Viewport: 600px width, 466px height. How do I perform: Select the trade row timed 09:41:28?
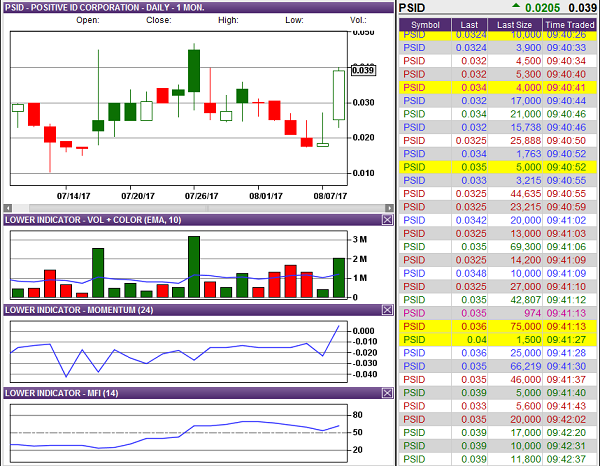tap(497, 353)
